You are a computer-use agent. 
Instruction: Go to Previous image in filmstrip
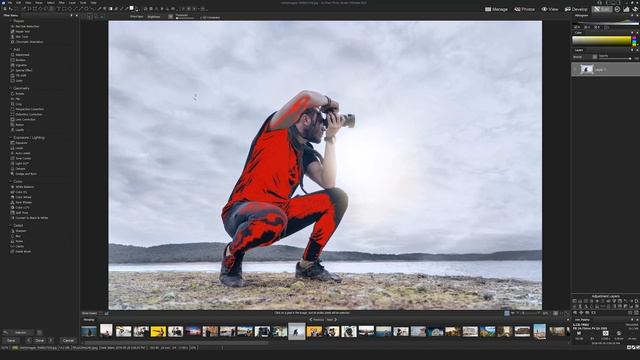coord(317,320)
